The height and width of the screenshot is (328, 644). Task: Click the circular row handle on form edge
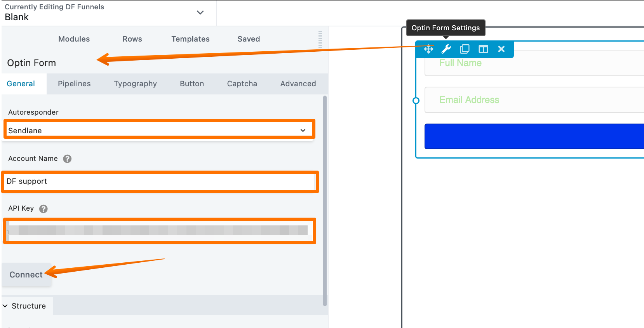(x=416, y=101)
